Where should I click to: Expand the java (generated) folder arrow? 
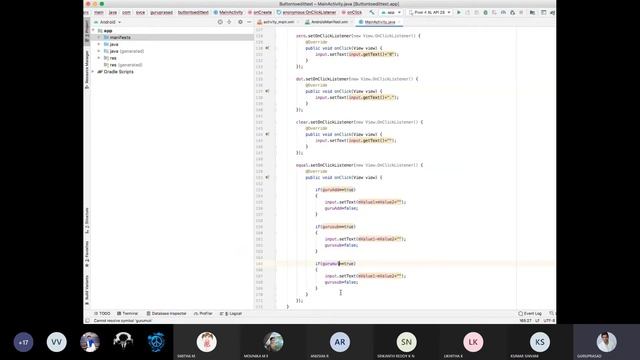pyautogui.click(x=99, y=51)
